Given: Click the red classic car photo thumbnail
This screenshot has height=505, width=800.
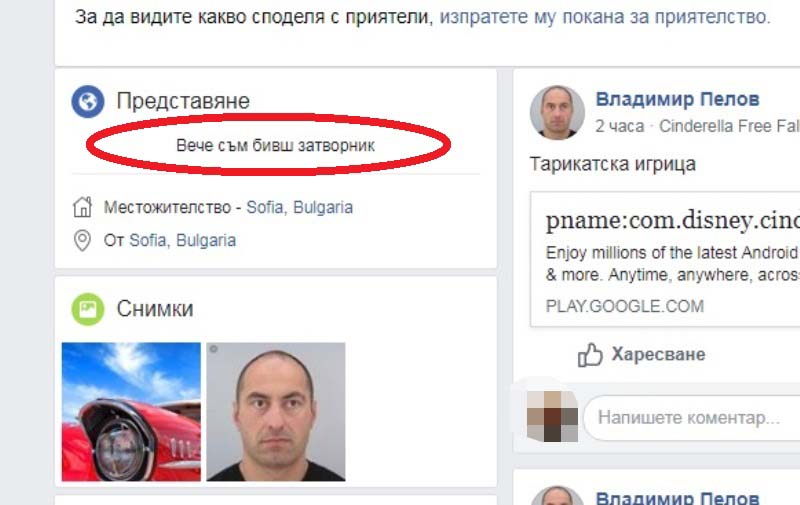Looking at the screenshot, I should (x=131, y=412).
